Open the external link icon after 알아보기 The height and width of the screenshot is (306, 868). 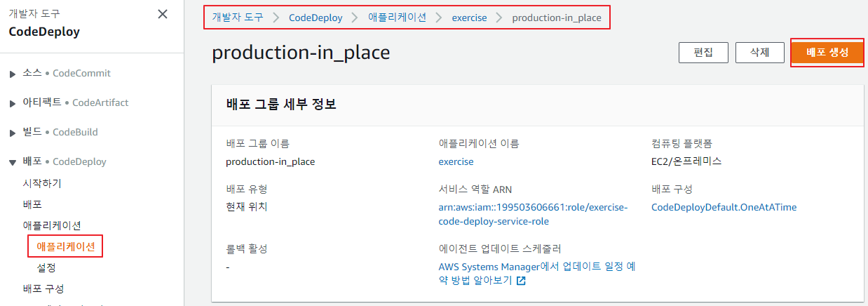coord(521,281)
